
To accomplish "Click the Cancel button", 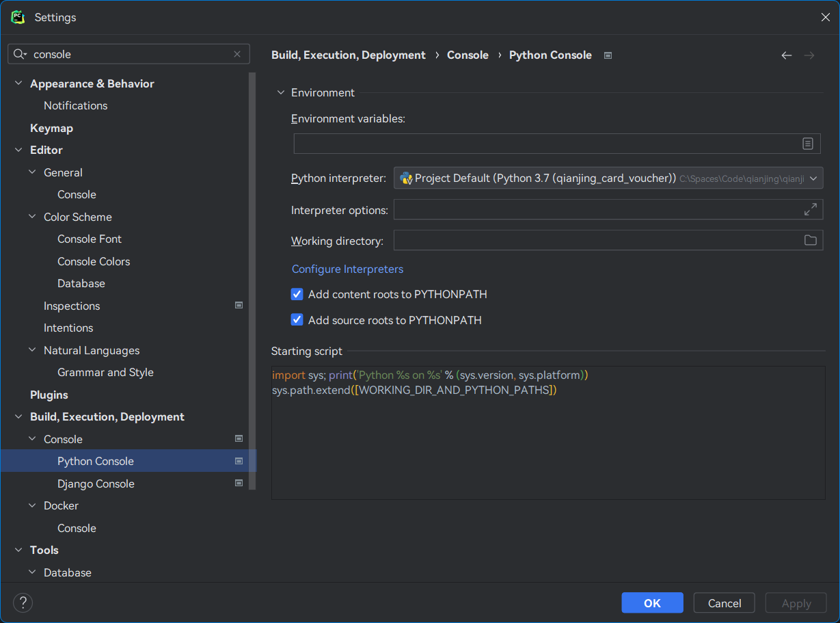I will coord(724,602).
